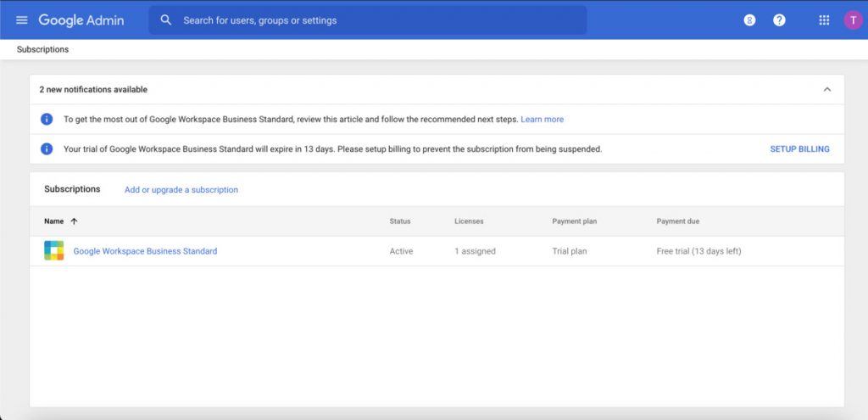The height and width of the screenshot is (420, 868).
Task: Open the Help question mark icon
Action: click(779, 20)
